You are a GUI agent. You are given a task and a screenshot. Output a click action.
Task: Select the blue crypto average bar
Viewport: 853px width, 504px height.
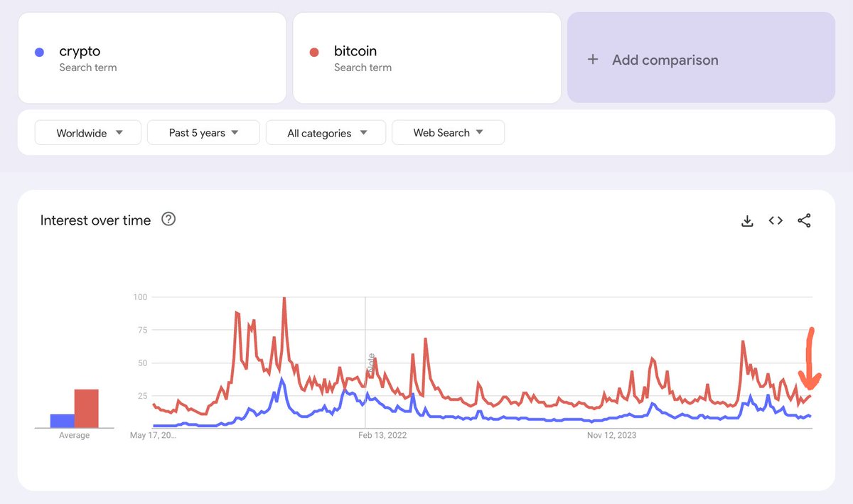62,421
